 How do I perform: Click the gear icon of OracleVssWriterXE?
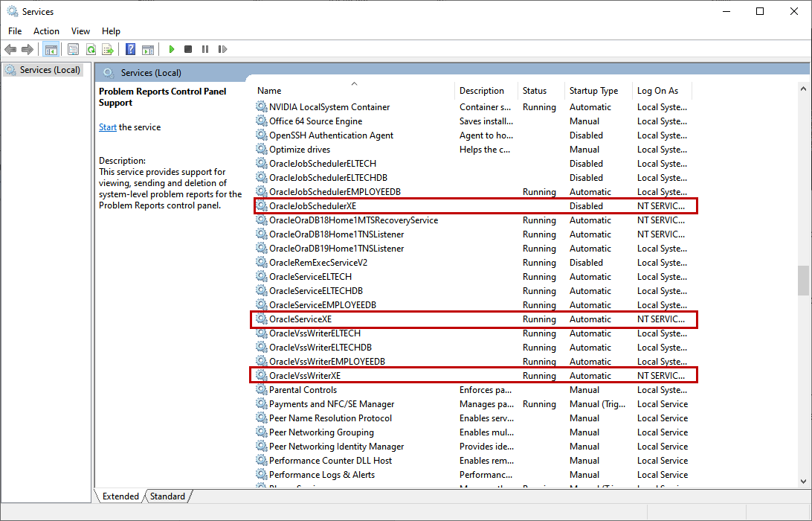[x=262, y=375]
